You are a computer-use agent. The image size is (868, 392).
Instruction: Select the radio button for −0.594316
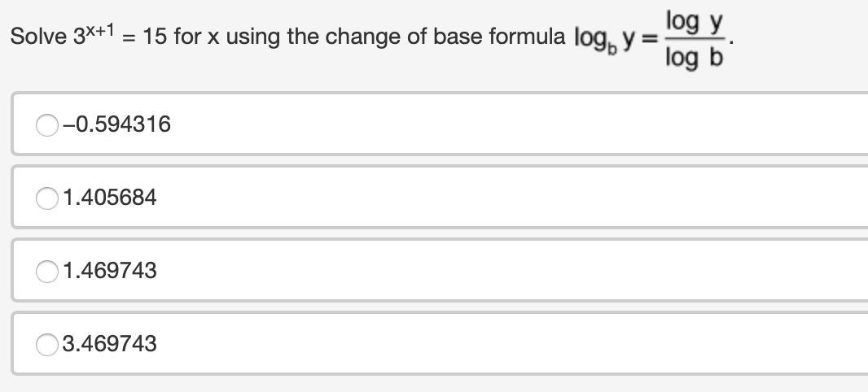point(46,124)
